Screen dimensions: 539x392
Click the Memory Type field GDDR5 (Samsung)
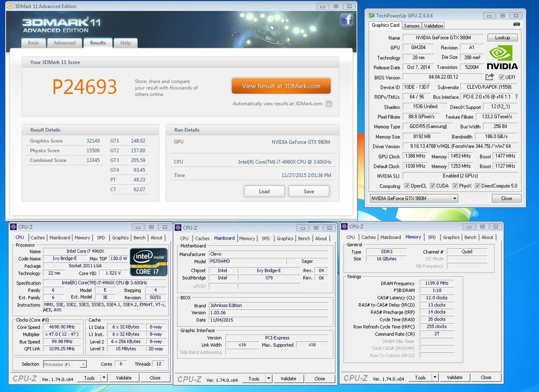[x=428, y=126]
